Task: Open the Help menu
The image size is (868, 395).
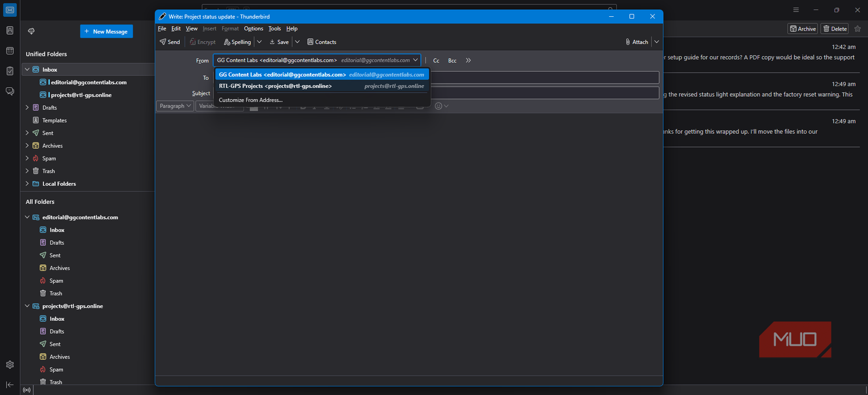Action: tap(292, 28)
